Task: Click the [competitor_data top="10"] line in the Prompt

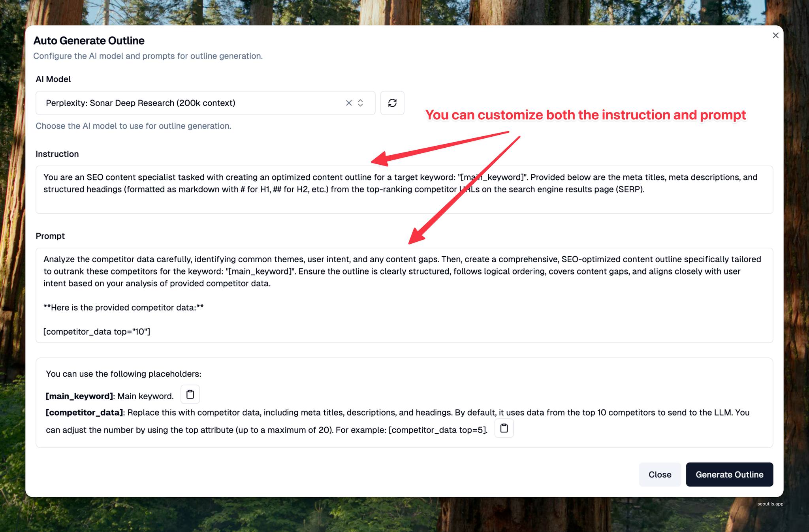Action: 97,332
